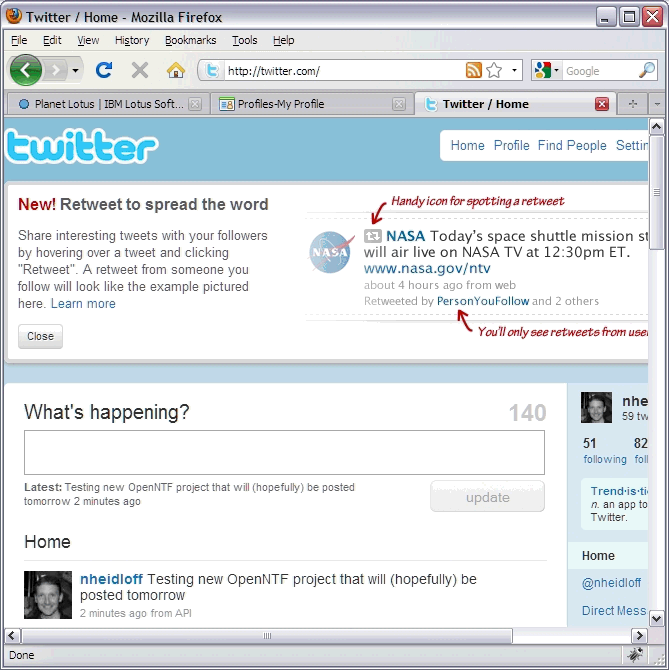Click the Firefox icon in title bar
669x670 pixels.
(13, 16)
